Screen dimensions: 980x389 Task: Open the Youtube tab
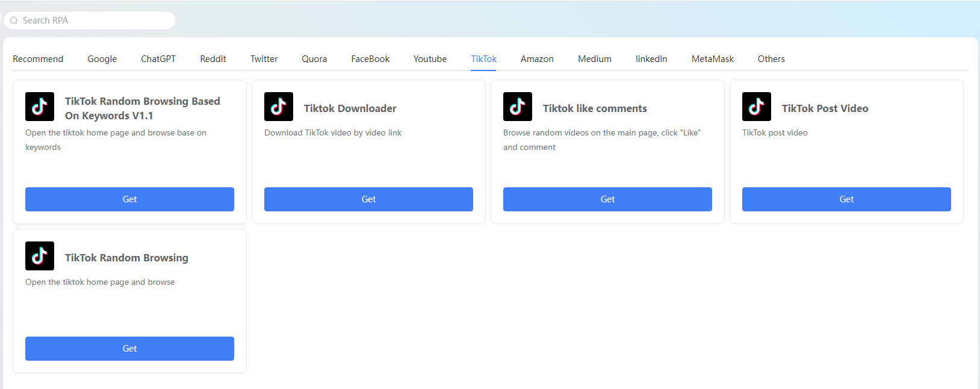430,59
